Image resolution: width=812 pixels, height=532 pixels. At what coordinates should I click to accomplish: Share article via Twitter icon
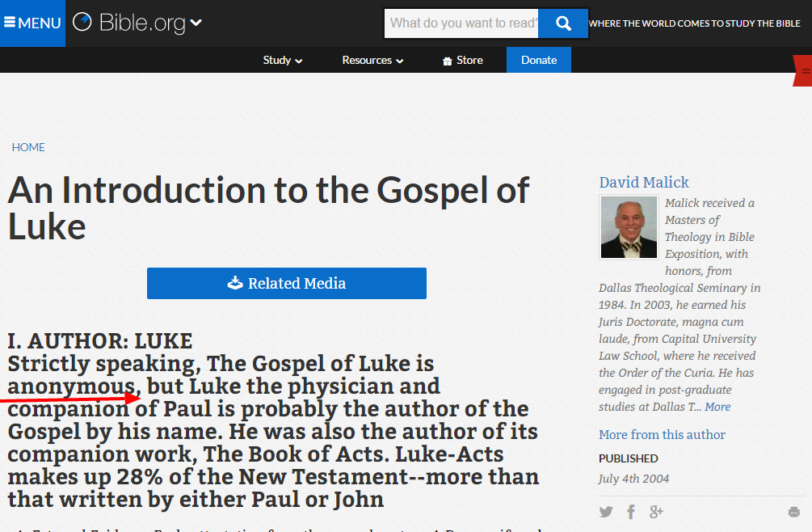606,512
